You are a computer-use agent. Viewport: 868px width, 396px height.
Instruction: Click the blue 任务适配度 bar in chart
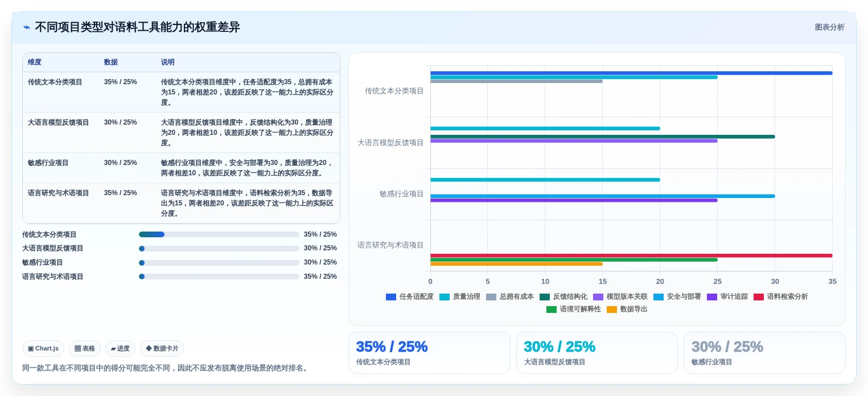click(631, 73)
